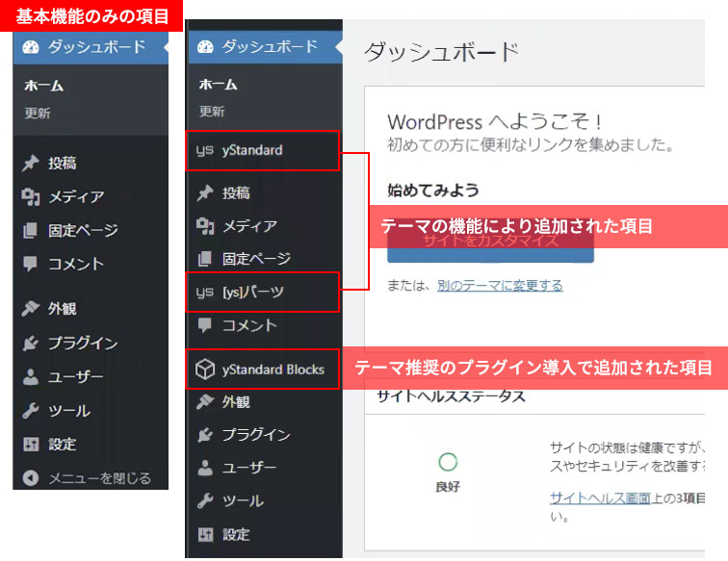
Task: Click the 外観 brush icon in yStandard-theme menu
Action: pyautogui.click(x=205, y=402)
